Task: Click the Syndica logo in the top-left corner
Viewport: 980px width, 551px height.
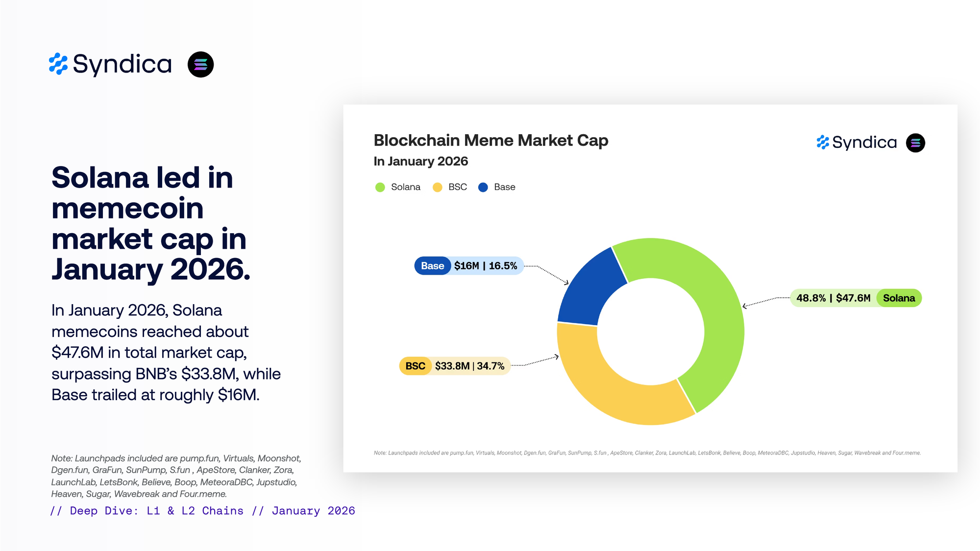Action: point(111,64)
